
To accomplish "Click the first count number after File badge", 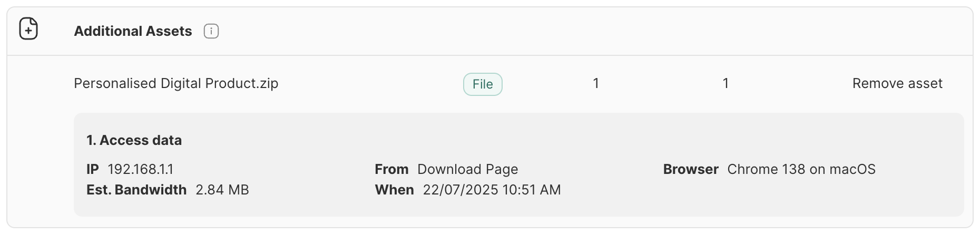I will click(x=596, y=83).
